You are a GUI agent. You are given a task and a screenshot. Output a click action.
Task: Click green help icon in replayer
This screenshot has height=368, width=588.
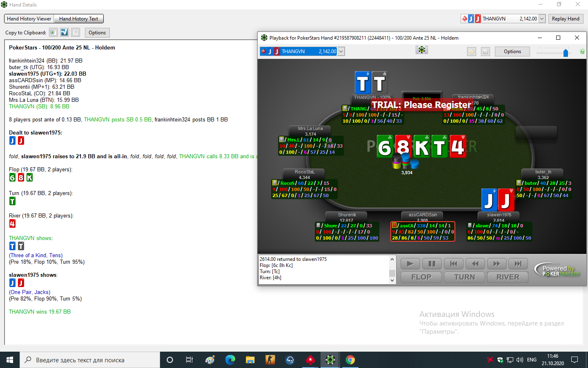582,52
